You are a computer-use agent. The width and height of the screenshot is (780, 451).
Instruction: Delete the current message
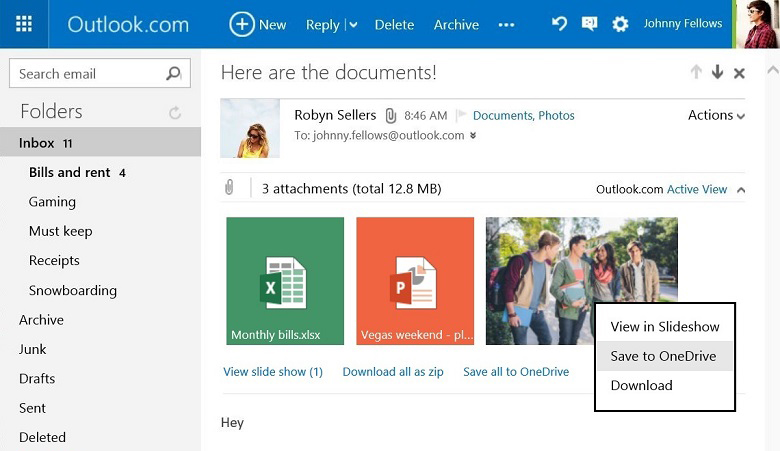click(394, 25)
